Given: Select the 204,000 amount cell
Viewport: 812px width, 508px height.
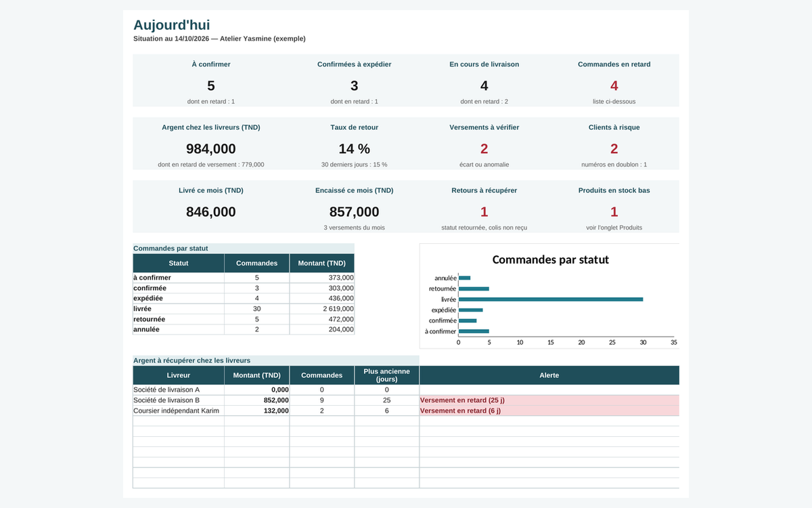Looking at the screenshot, I should coord(322,329).
